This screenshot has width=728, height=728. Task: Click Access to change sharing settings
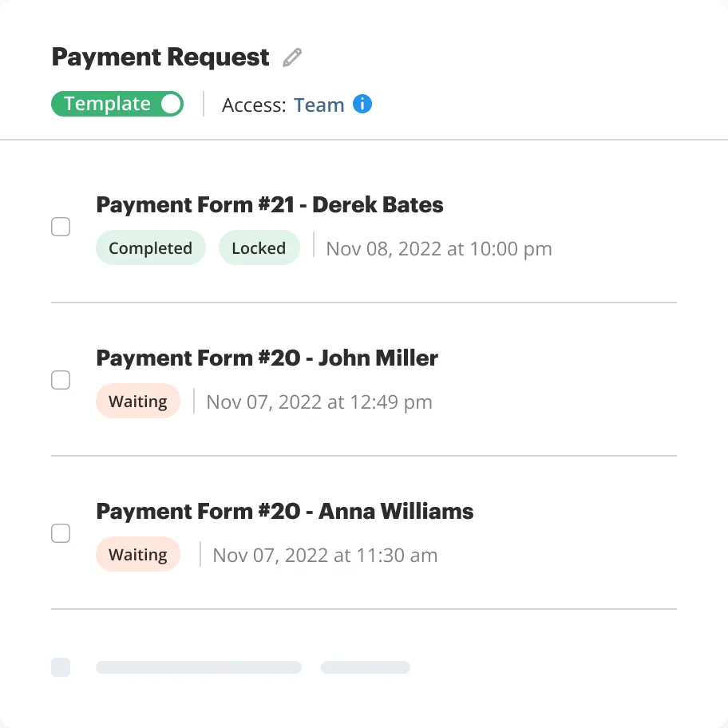253,105
